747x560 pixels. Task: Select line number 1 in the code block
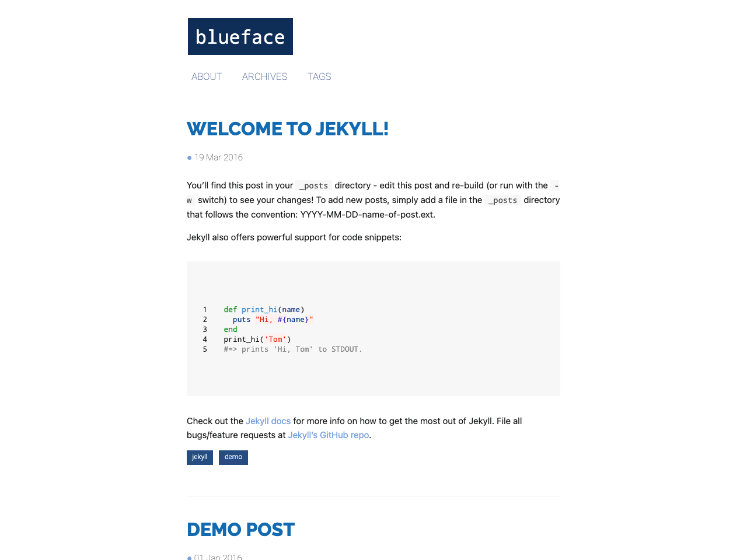coord(204,309)
